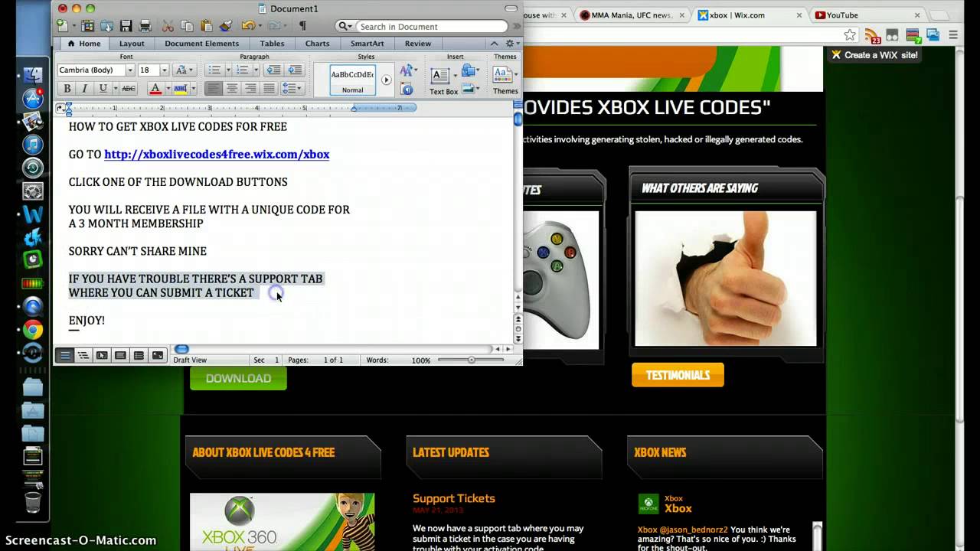
Task: Expand the styles gallery arrow
Action: click(x=387, y=80)
